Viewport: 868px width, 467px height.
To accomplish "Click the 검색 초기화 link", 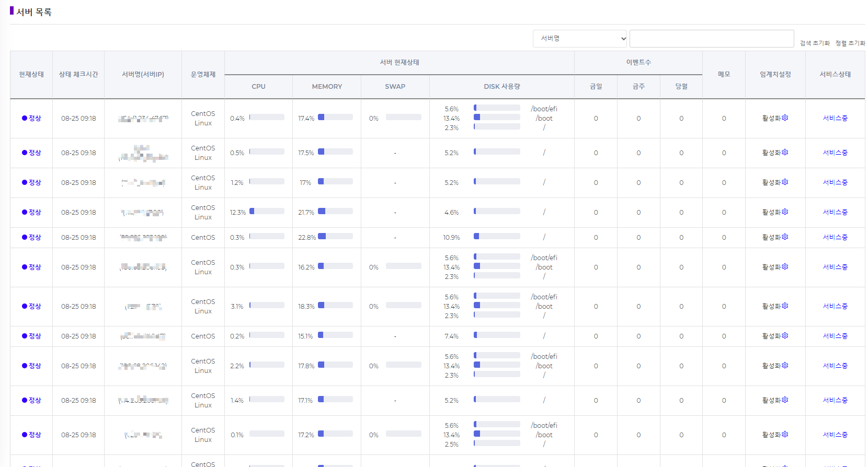I will coord(815,43).
